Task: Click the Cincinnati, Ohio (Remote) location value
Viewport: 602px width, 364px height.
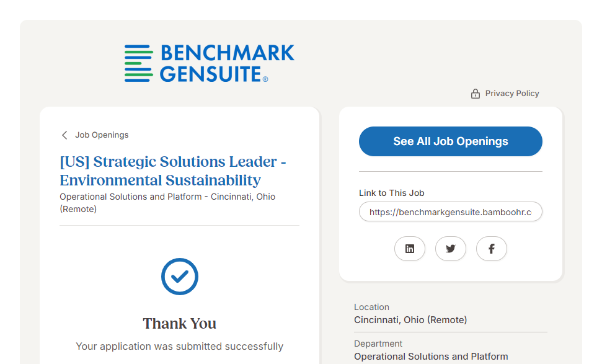Action: [x=410, y=320]
